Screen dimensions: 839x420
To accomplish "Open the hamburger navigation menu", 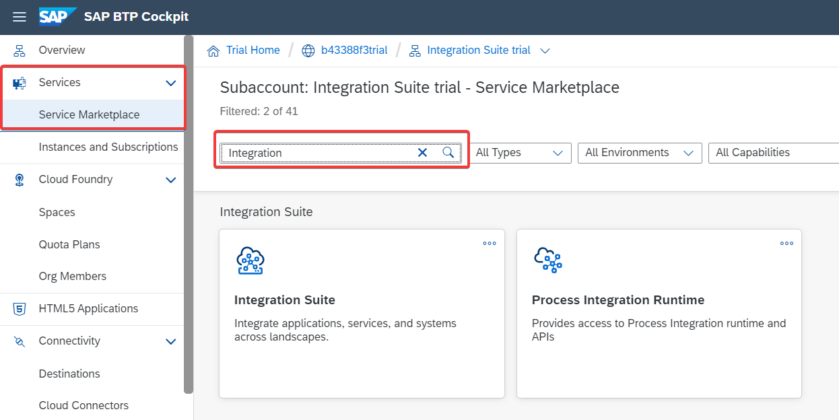I will point(19,17).
